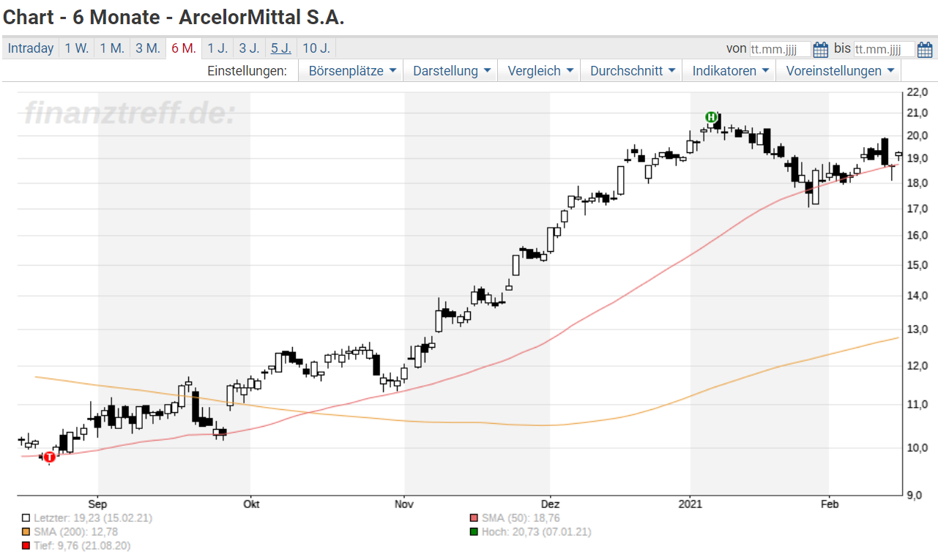
Task: Select the 6 M. timeframe tab
Action: (184, 48)
